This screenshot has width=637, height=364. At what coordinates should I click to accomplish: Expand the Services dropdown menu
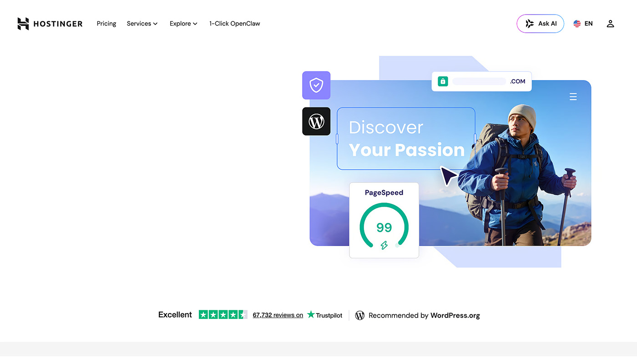click(x=142, y=24)
